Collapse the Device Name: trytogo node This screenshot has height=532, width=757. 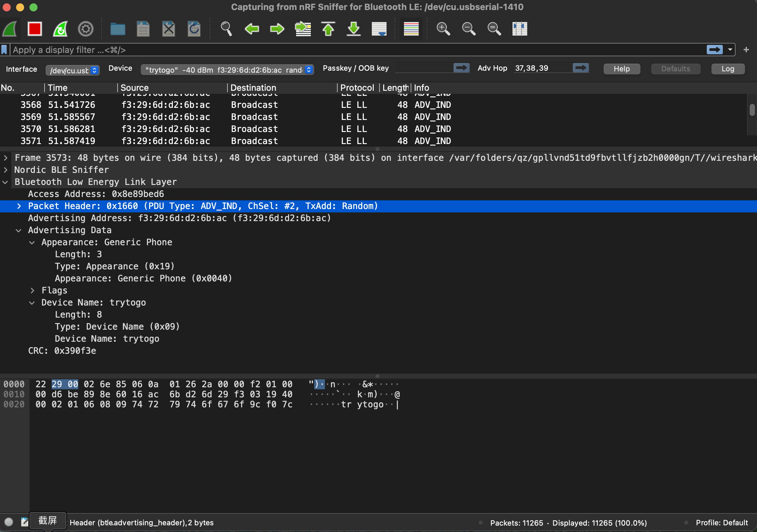pyautogui.click(x=32, y=303)
